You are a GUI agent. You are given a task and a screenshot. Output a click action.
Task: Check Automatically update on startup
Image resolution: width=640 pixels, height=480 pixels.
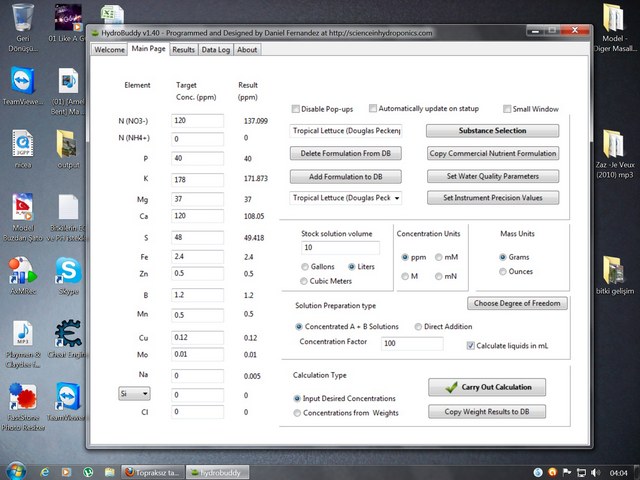(373, 108)
